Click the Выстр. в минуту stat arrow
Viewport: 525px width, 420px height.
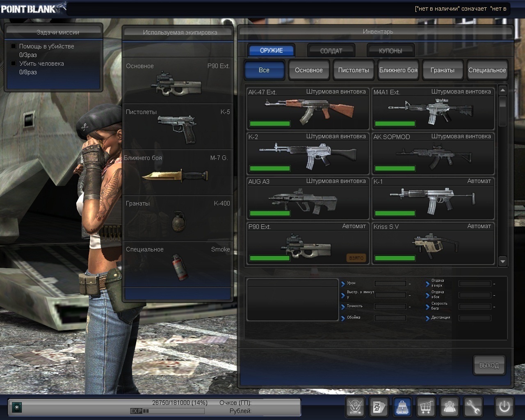click(343, 295)
